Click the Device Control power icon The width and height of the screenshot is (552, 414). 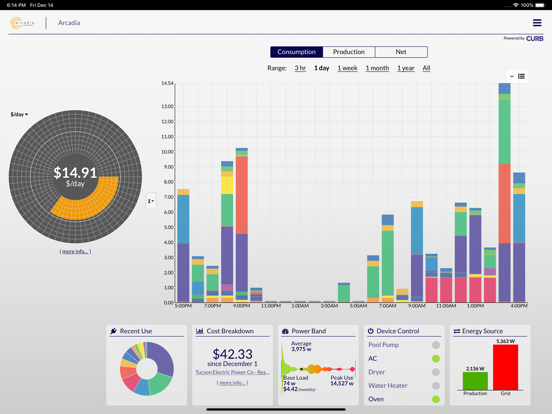(x=370, y=331)
